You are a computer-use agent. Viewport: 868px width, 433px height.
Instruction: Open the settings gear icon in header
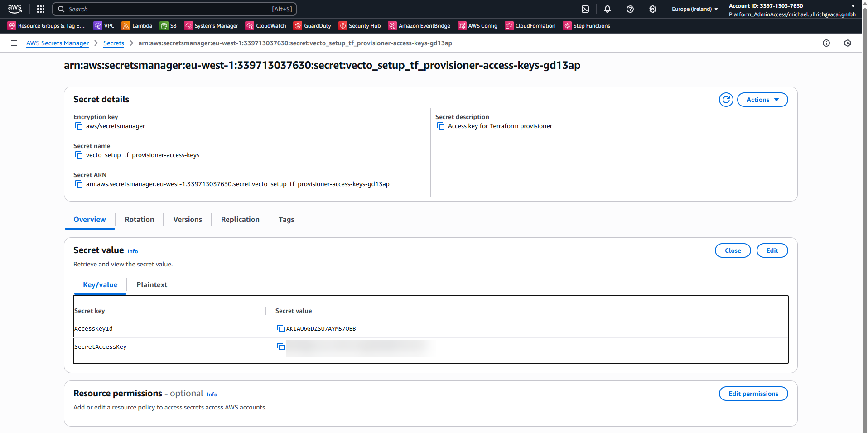coord(653,9)
